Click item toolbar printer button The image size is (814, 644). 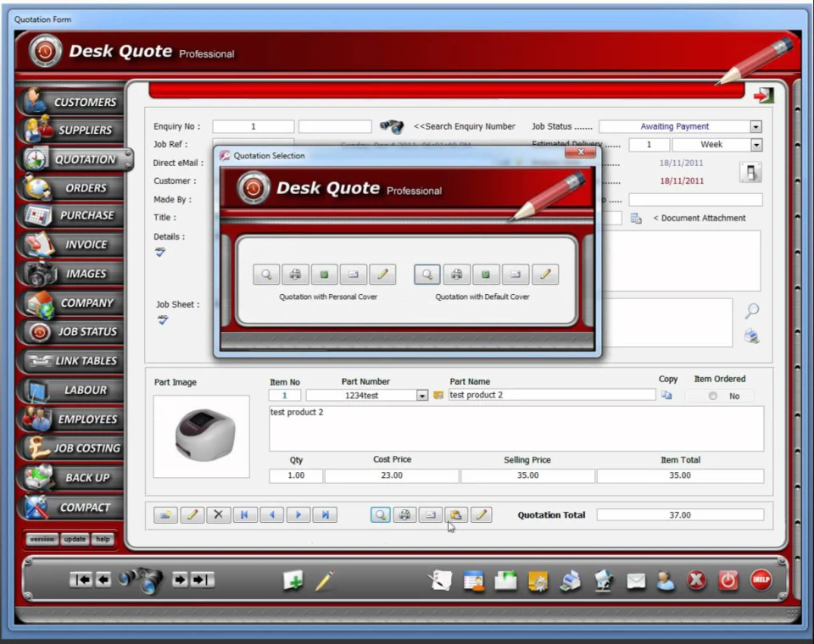[x=405, y=515]
